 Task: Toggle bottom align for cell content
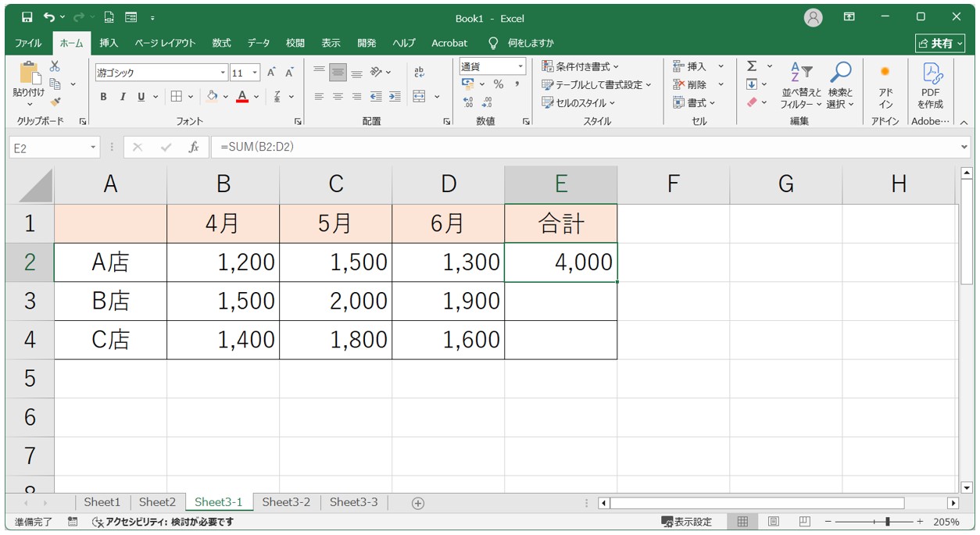coord(356,73)
